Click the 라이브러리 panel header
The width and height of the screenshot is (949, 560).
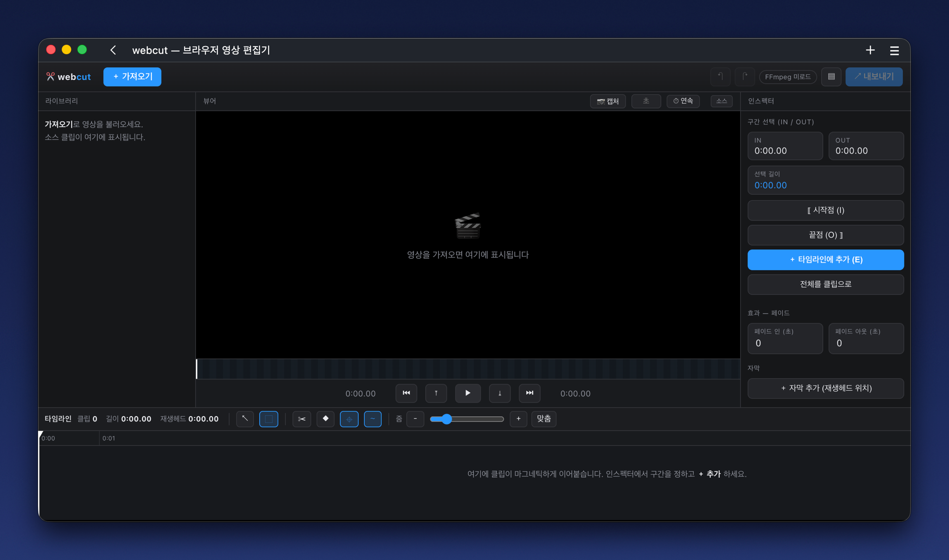[x=62, y=101]
